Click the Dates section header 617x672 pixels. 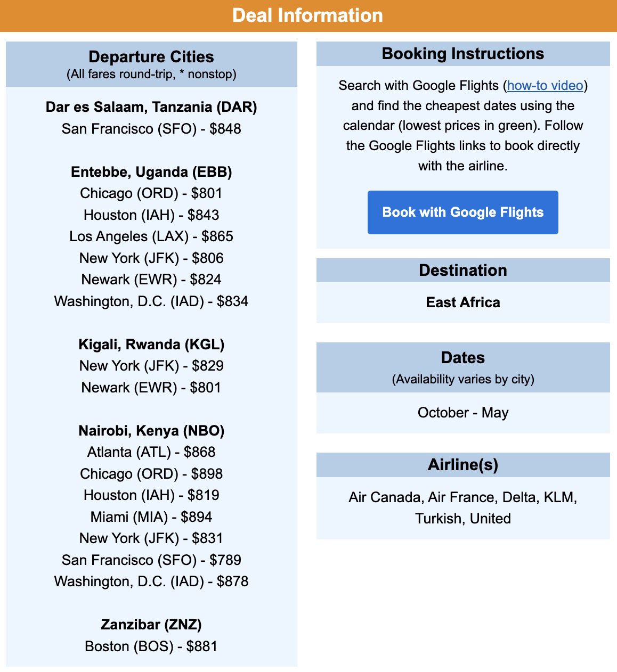(x=462, y=358)
